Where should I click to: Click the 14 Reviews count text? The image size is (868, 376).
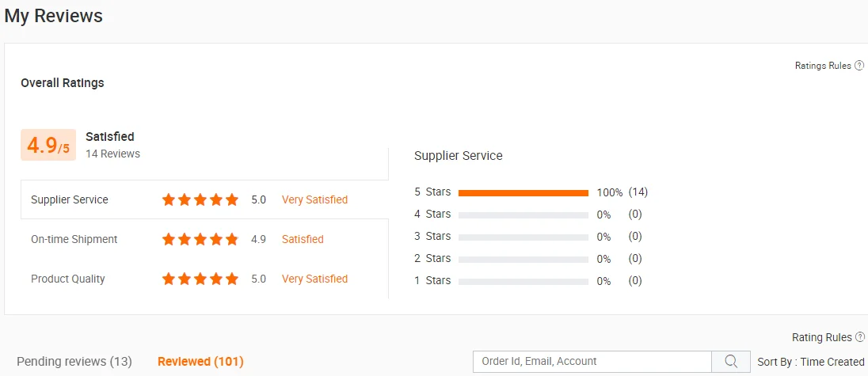point(112,154)
